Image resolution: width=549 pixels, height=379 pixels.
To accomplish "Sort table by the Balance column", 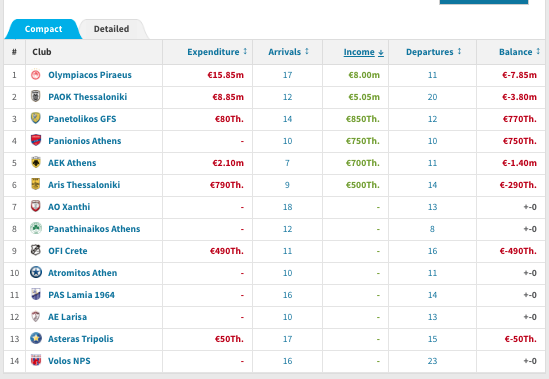I will coord(519,52).
